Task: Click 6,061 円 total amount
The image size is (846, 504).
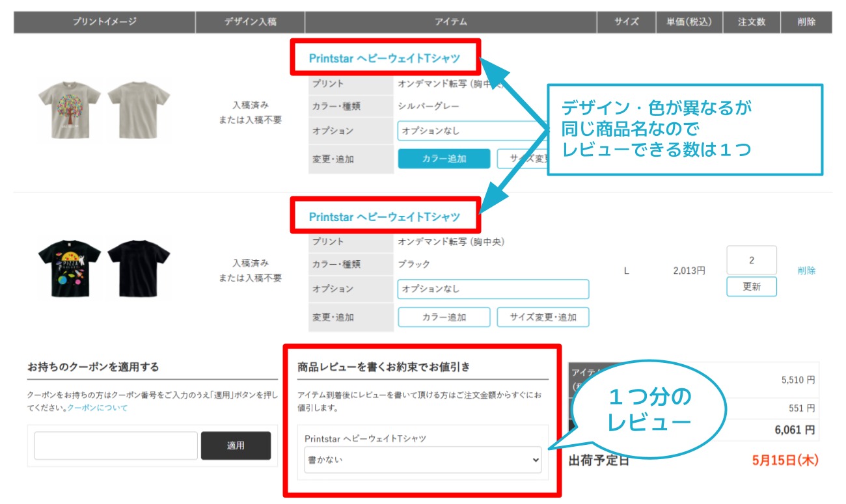Action: (x=795, y=430)
